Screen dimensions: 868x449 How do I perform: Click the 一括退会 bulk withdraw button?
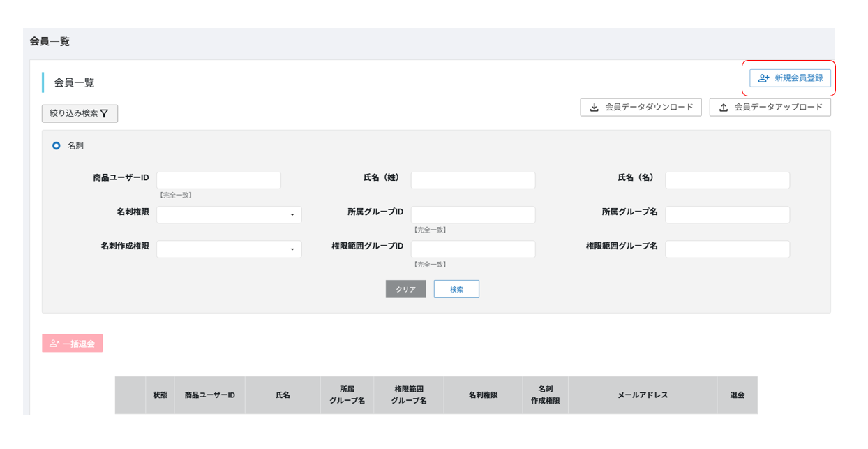[73, 344]
